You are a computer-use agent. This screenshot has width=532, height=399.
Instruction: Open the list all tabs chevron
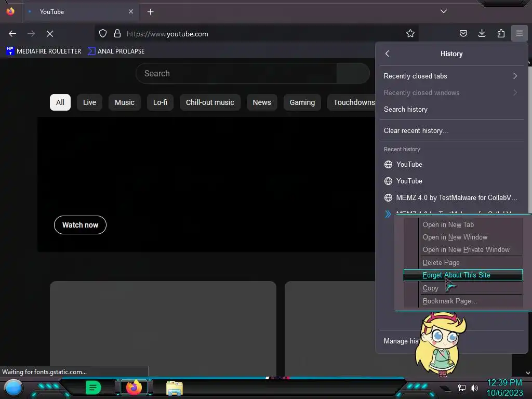[444, 11]
